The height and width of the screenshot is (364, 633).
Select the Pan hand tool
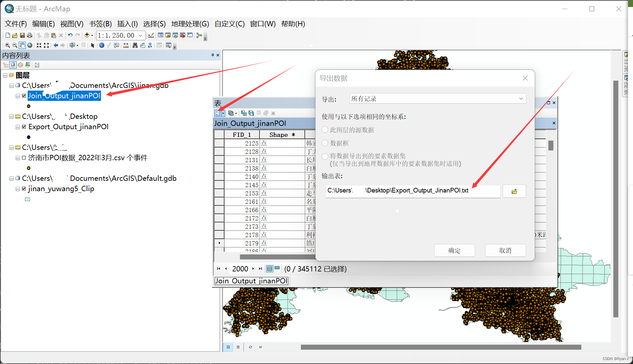(22, 45)
